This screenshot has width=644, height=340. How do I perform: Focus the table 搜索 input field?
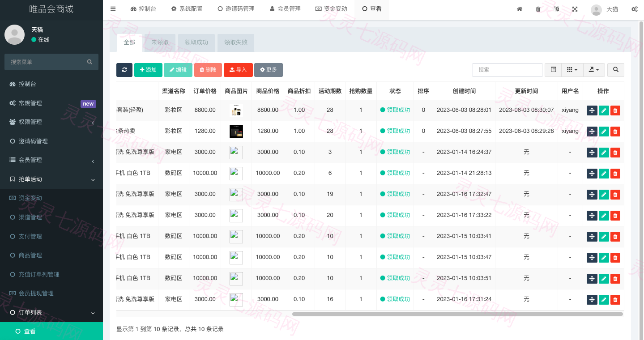coord(508,70)
